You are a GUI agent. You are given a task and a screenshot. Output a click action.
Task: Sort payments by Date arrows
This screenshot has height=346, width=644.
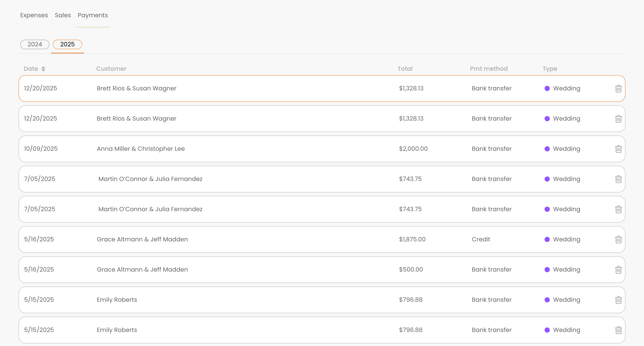click(43, 69)
